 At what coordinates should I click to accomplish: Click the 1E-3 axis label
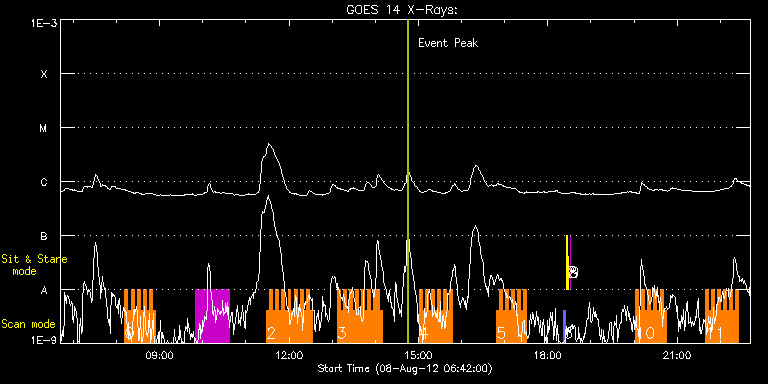click(44, 23)
